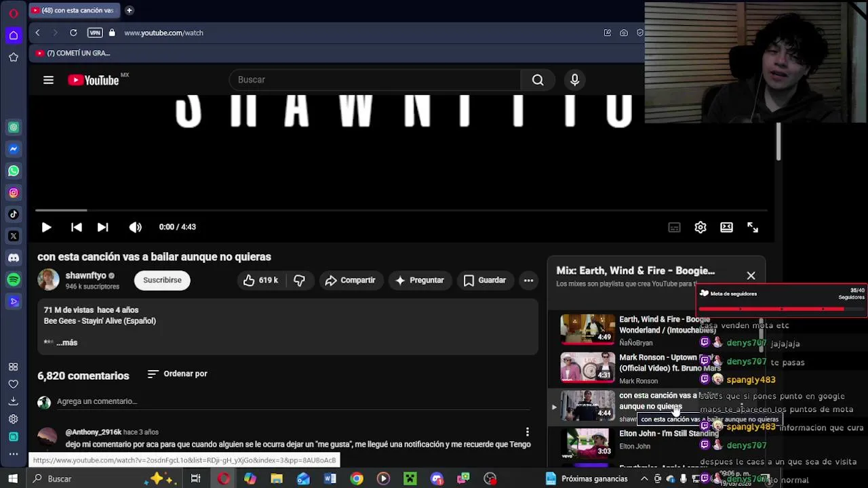Screen dimensions: 868x488
Task: Open Bookmarks star in Opera sidebar
Action: [x=14, y=58]
